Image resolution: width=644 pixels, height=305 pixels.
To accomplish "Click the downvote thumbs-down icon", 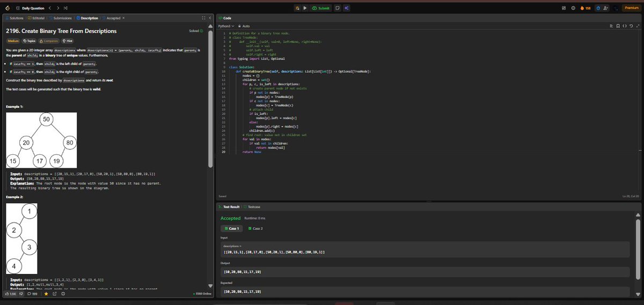I will coord(21,294).
